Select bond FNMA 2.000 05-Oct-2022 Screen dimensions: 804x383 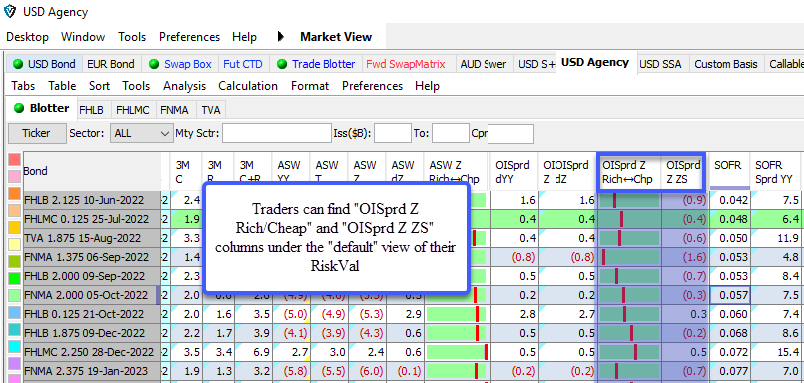tap(91, 295)
